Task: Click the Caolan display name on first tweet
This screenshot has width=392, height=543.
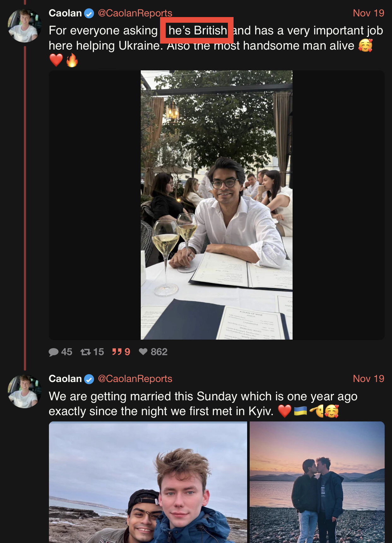Action: click(65, 13)
